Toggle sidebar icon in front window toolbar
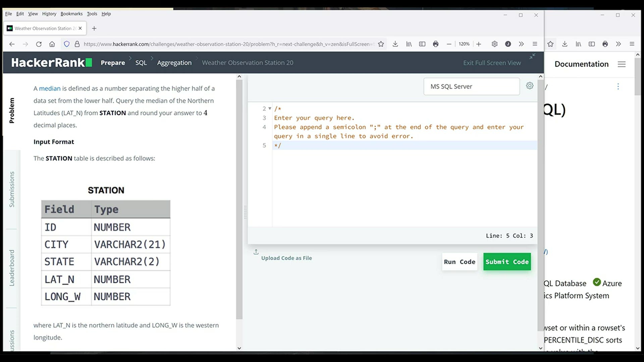This screenshot has height=362, width=644. tap(422, 44)
